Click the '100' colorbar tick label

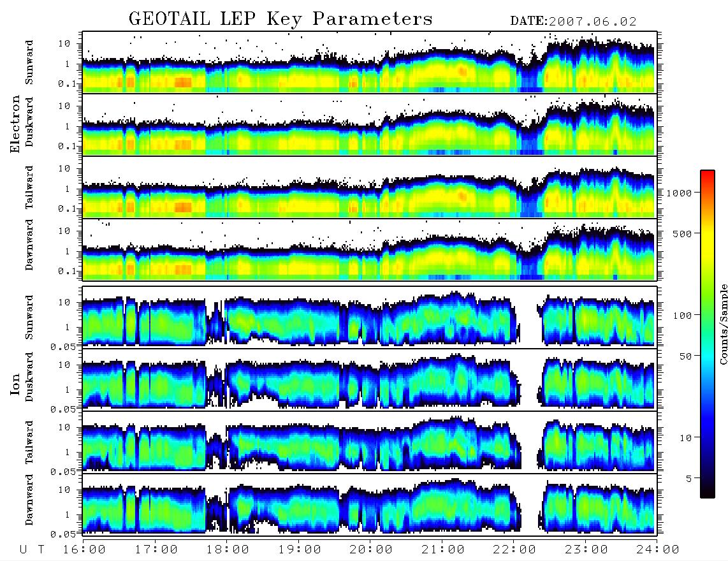(x=682, y=316)
